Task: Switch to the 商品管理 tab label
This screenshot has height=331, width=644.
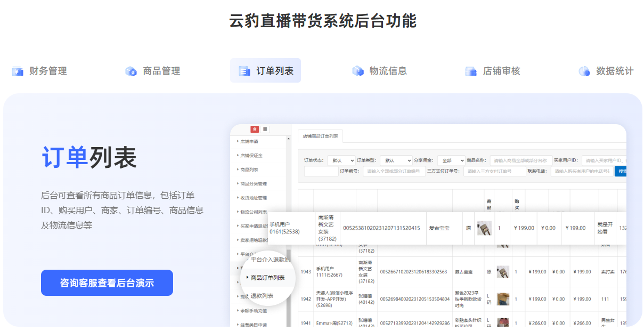Action: (162, 71)
